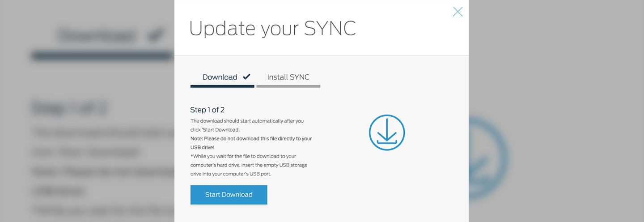This screenshot has width=644, height=222.
Task: Click the large circular download arrow icon
Action: (387, 132)
